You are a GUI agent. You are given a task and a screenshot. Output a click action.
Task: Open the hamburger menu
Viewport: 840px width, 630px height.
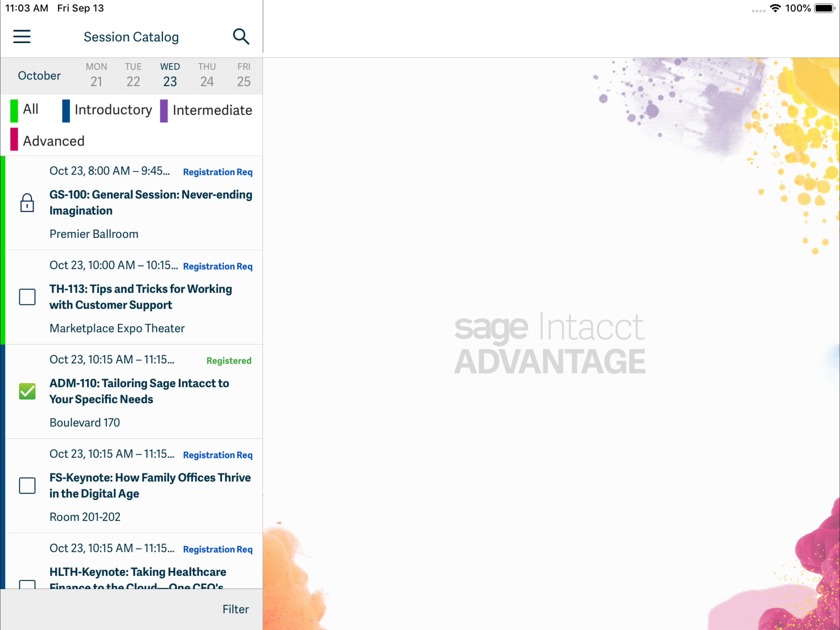[22, 37]
